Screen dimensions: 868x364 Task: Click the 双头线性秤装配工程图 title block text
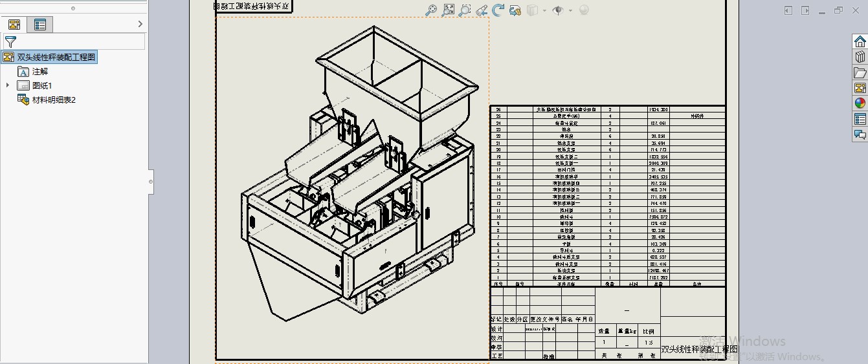[699, 349]
